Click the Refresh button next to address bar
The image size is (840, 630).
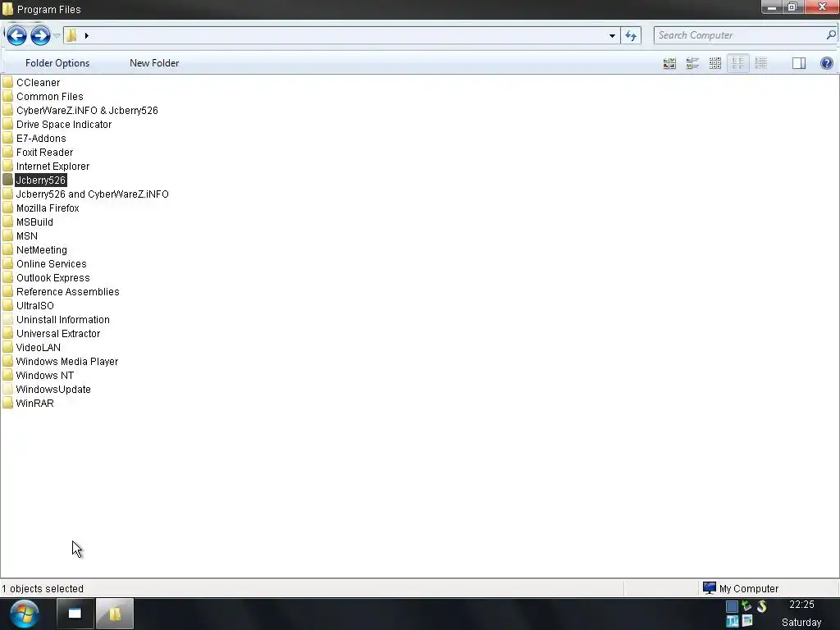click(x=631, y=36)
